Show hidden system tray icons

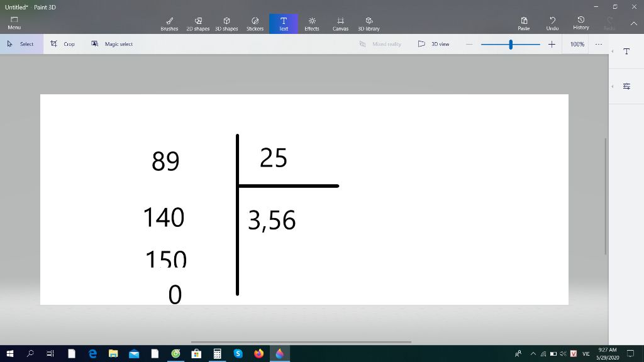coord(533,354)
